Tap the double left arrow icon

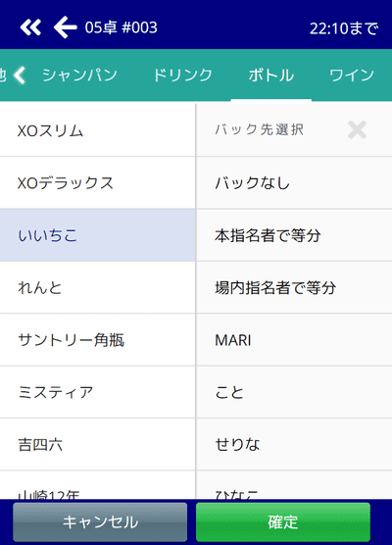(x=30, y=27)
